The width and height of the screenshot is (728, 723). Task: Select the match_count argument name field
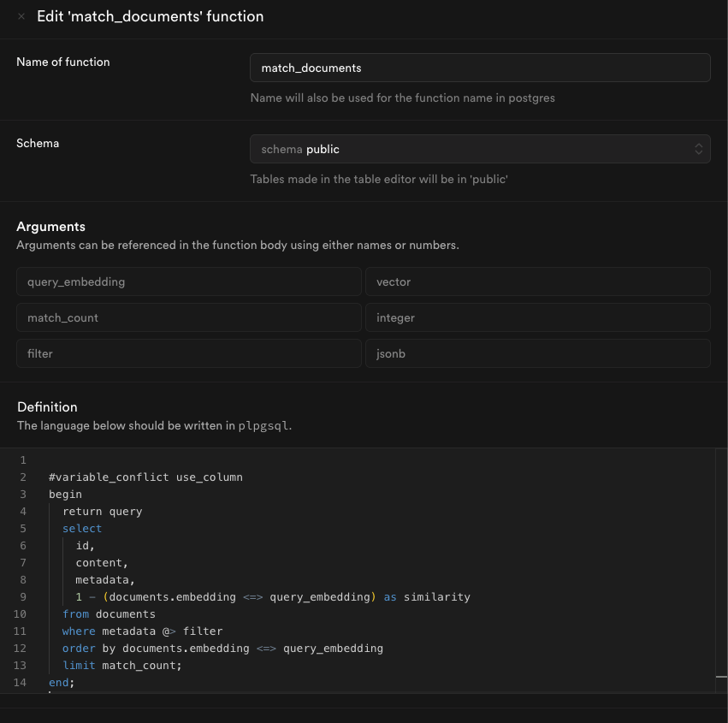(x=188, y=317)
